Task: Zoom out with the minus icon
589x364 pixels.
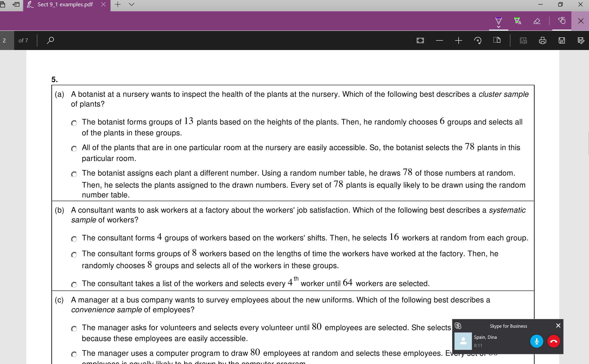Action: coord(439,40)
